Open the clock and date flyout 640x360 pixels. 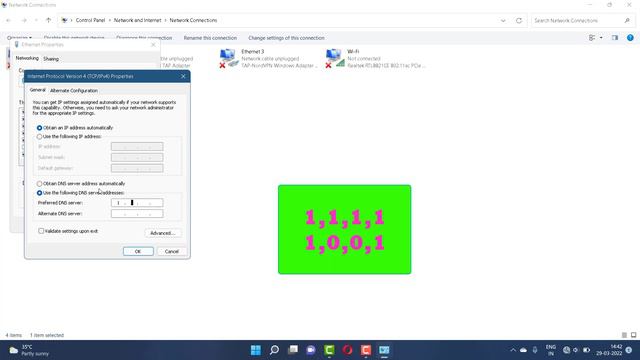[609, 350]
